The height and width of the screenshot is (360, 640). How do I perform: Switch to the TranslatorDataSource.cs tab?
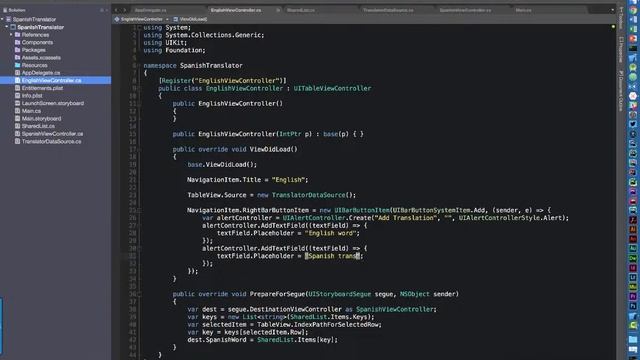[388, 10]
